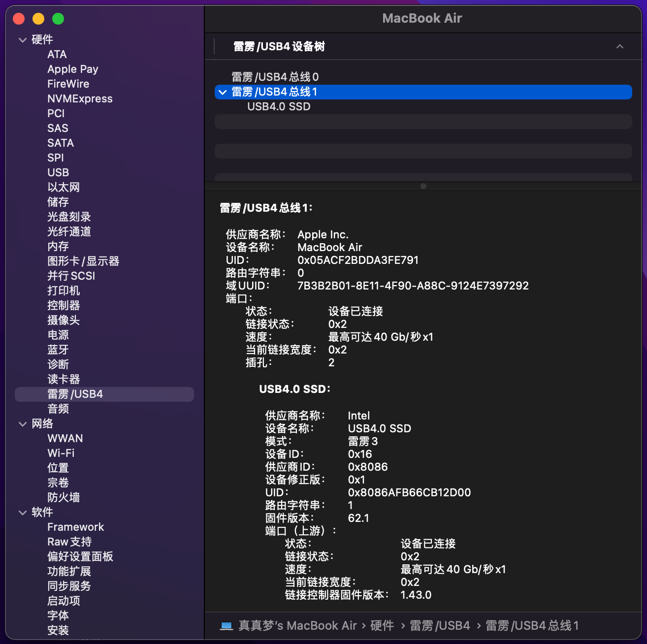Open ATA in the sidebar

57,55
